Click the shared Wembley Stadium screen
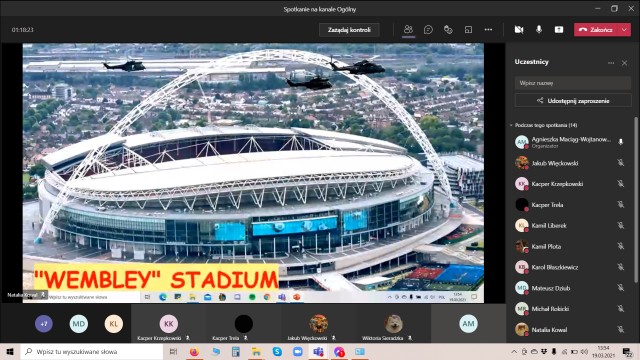Viewport: 640px width, 360px height. coord(253,173)
